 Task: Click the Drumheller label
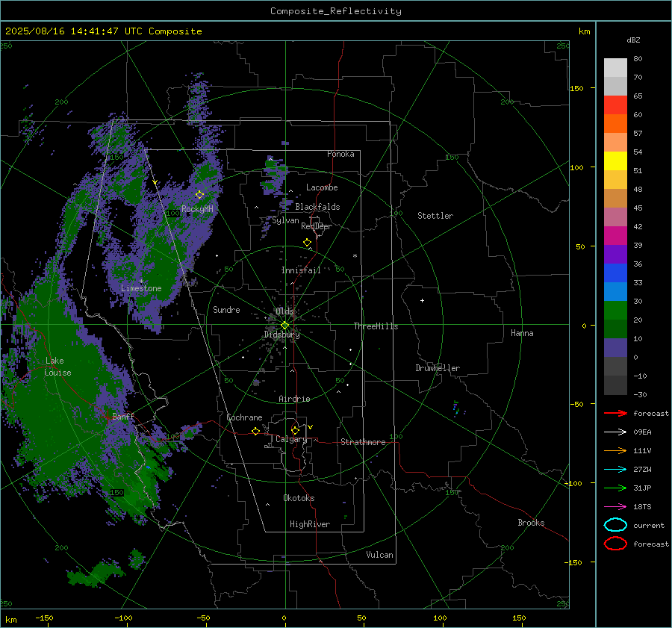click(438, 368)
